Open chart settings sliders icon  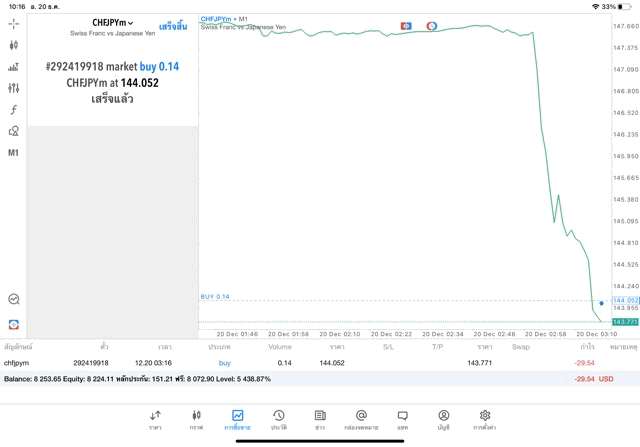(13, 88)
